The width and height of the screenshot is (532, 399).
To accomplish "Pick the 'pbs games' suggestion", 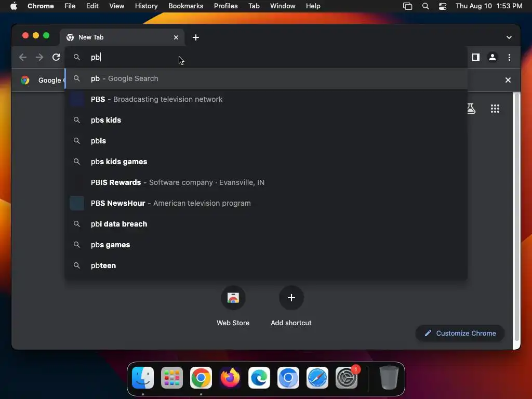I will (266, 245).
